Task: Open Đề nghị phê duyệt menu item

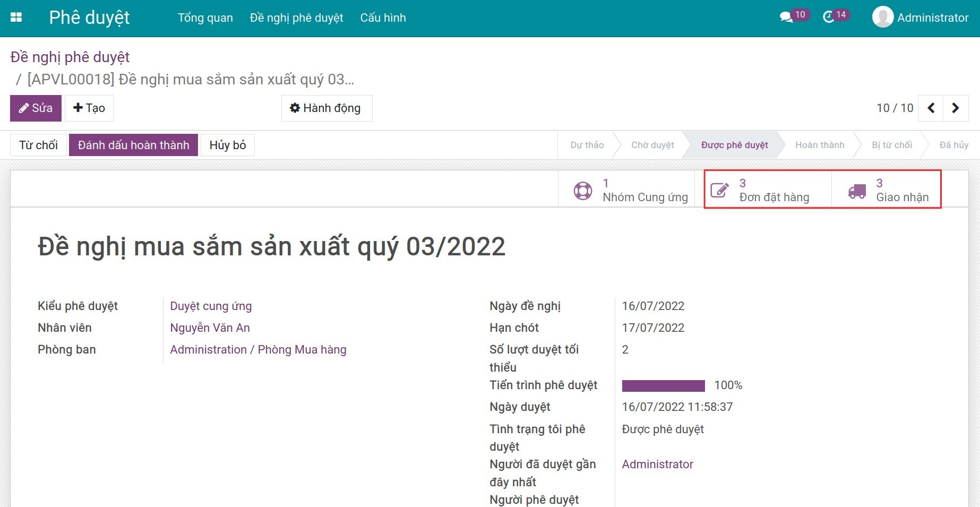Action: [296, 18]
